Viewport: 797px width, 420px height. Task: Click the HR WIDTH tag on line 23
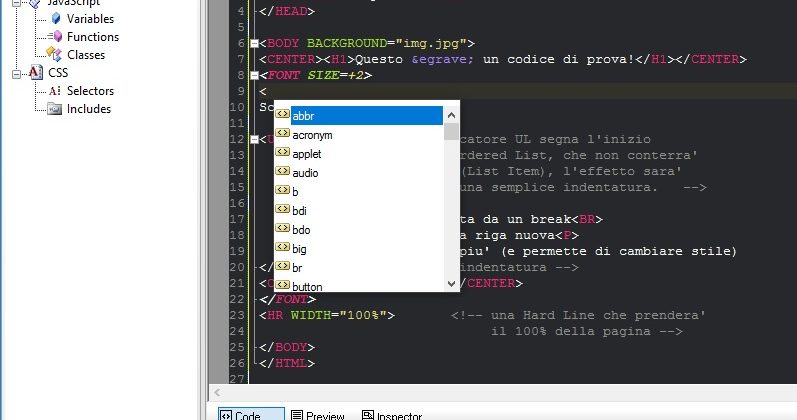(327, 315)
